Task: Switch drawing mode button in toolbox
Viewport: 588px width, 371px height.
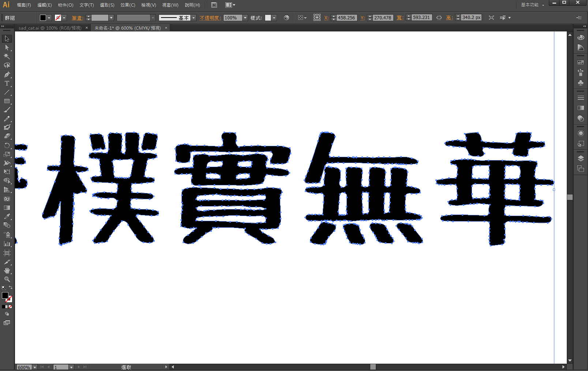Action: point(7,314)
